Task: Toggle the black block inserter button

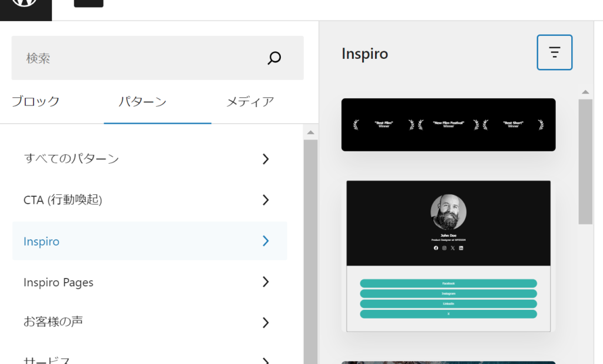Action: point(88,3)
